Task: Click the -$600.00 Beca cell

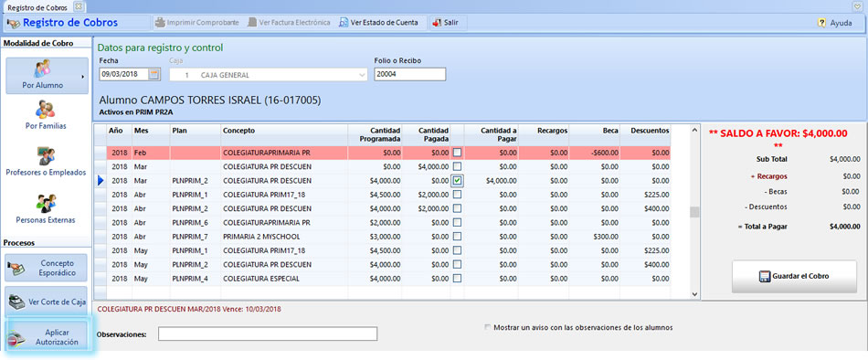Action: (x=595, y=153)
